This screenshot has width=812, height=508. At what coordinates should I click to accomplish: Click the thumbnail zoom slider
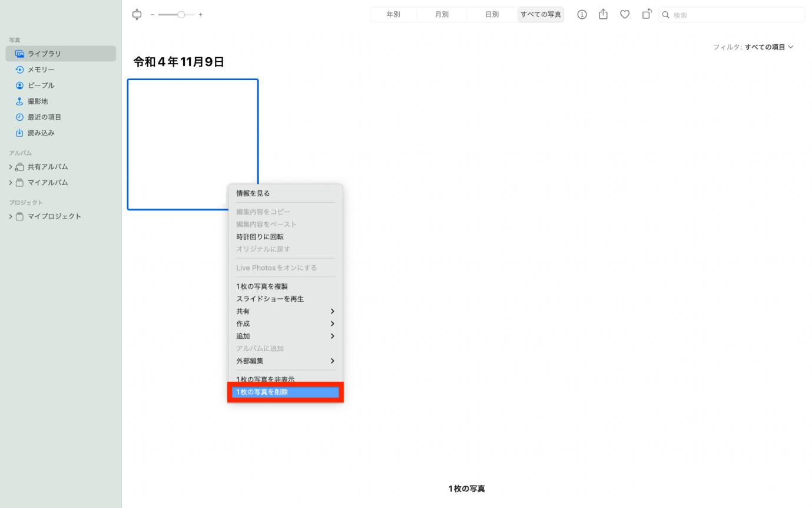coord(177,15)
